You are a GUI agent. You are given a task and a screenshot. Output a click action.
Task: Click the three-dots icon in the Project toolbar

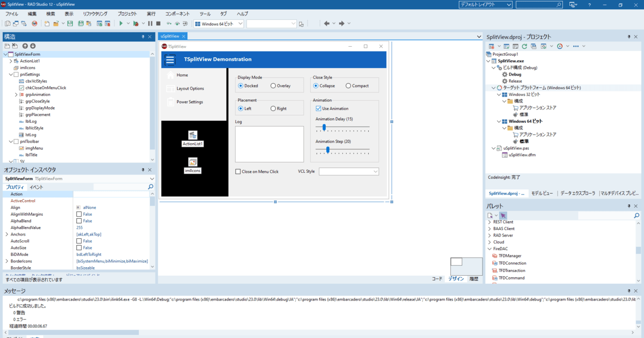(576, 46)
